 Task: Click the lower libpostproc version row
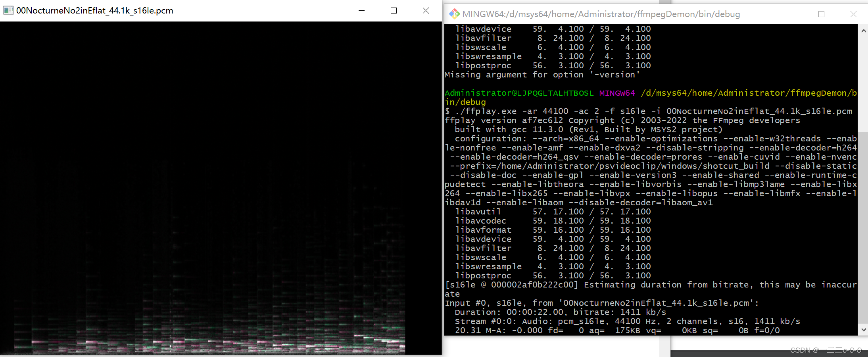[x=553, y=276]
